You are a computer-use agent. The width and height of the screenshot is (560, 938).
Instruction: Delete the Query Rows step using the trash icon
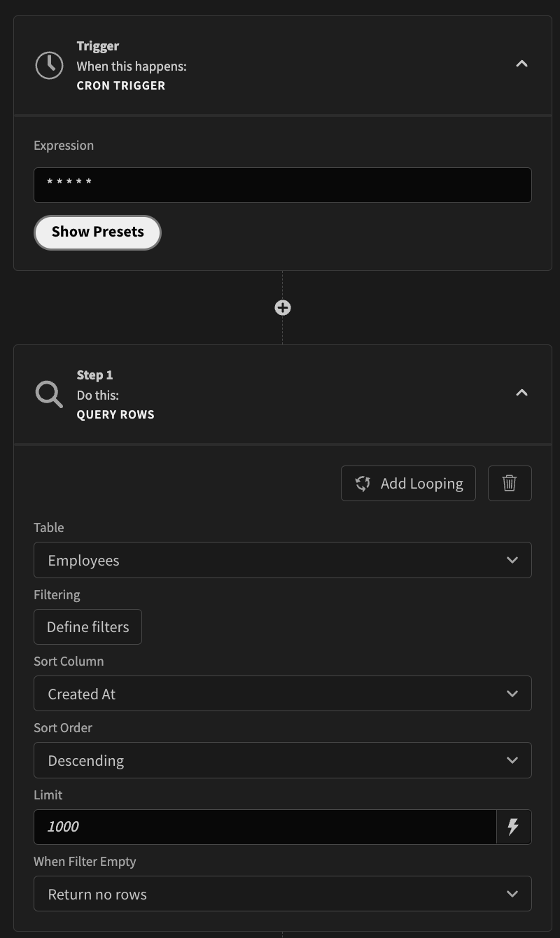tap(510, 483)
